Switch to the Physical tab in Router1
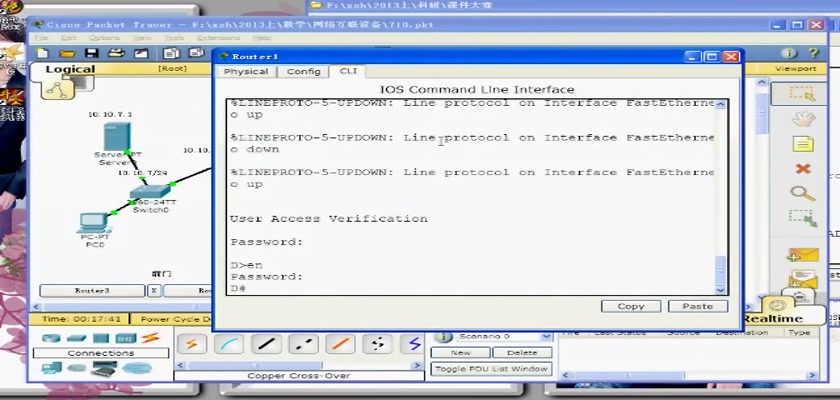840x400 pixels. click(x=246, y=72)
